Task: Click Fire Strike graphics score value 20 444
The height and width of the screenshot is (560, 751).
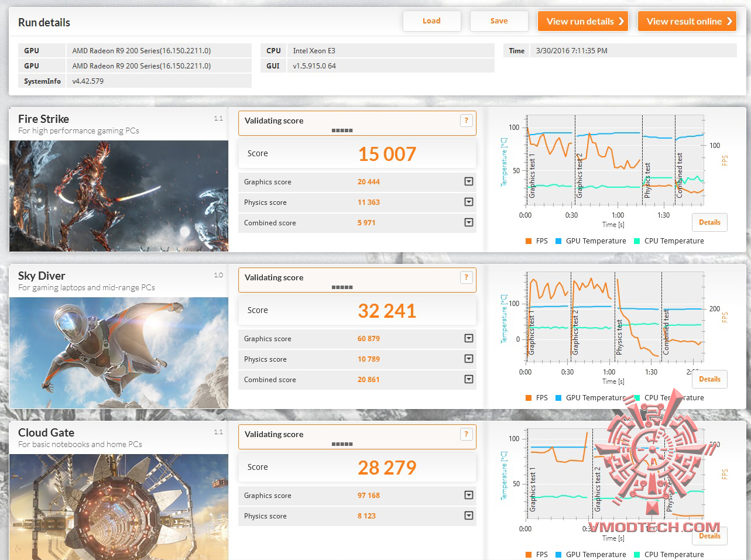Action: [x=369, y=182]
